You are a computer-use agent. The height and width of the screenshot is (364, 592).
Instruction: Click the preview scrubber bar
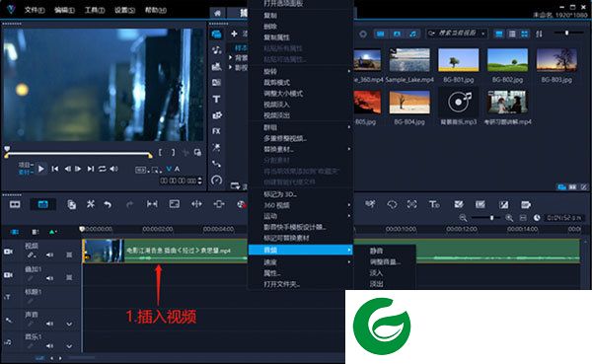tap(79, 154)
